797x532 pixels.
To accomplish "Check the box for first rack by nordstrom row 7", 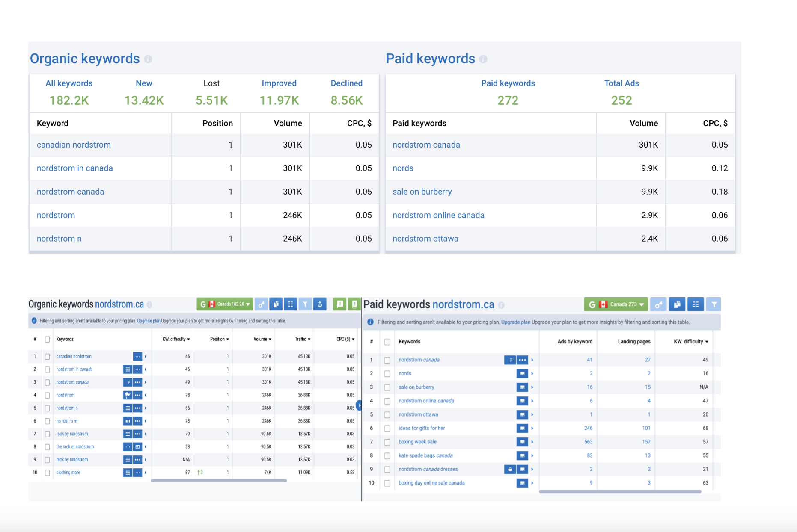I will click(48, 434).
